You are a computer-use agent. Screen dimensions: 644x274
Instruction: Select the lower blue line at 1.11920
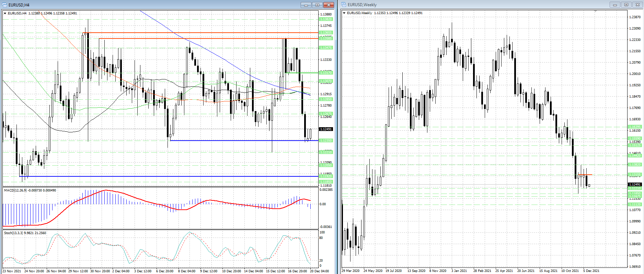tap(172, 176)
